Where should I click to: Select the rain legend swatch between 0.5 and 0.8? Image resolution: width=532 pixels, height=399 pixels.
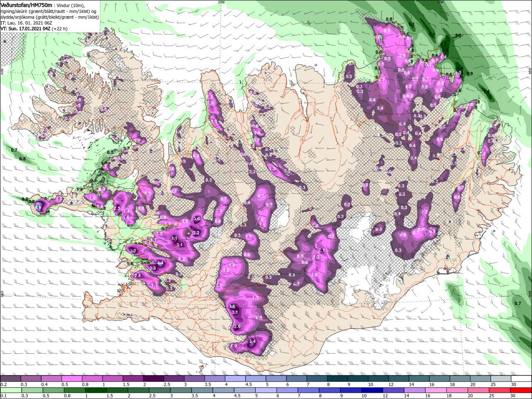click(53, 390)
